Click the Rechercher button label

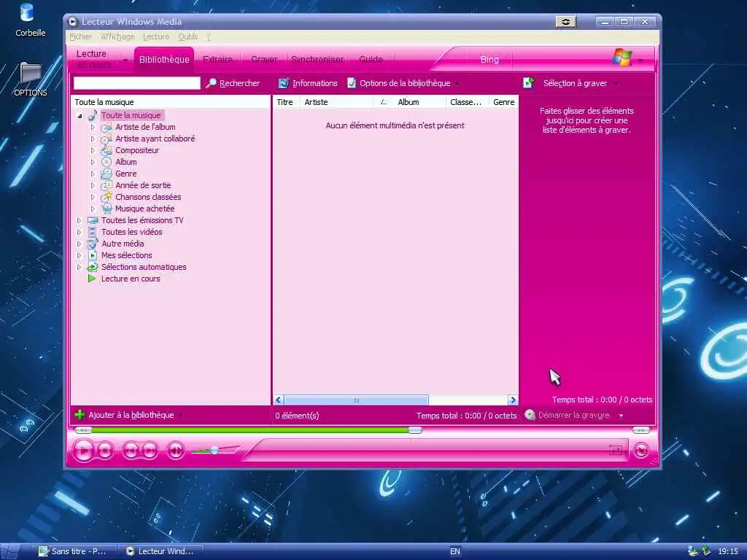click(x=239, y=83)
